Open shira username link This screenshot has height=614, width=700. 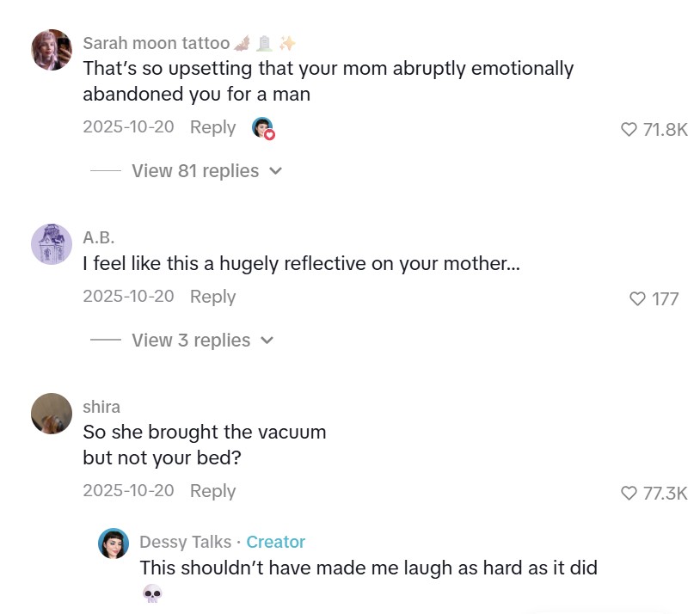(x=101, y=407)
